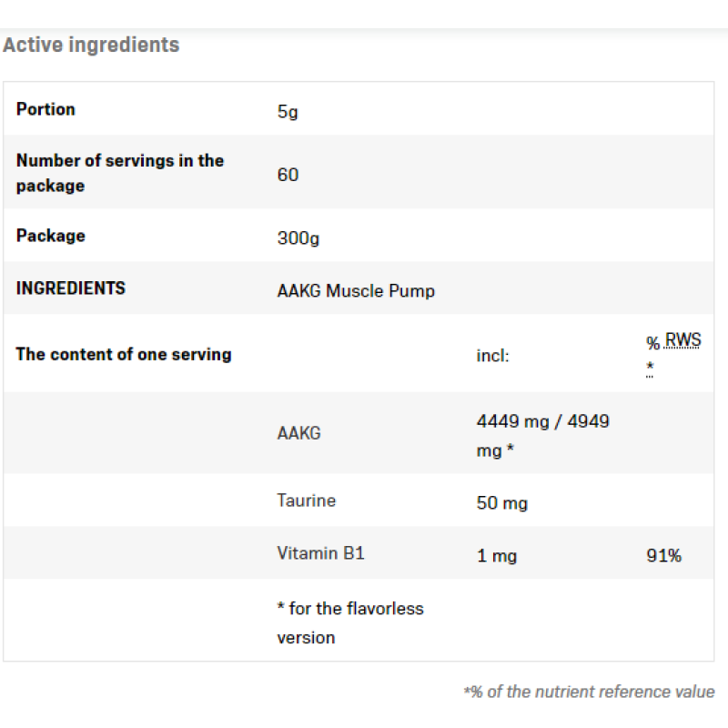This screenshot has width=728, height=728.
Task: Click "The content of one serving" label
Action: tap(123, 354)
